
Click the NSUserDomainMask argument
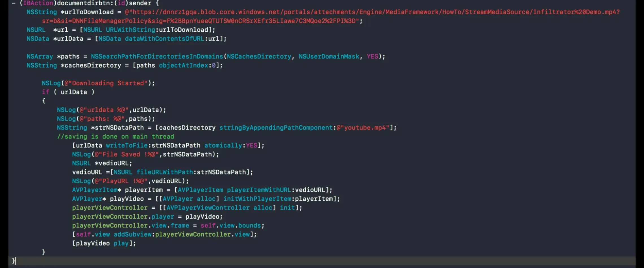(x=329, y=57)
